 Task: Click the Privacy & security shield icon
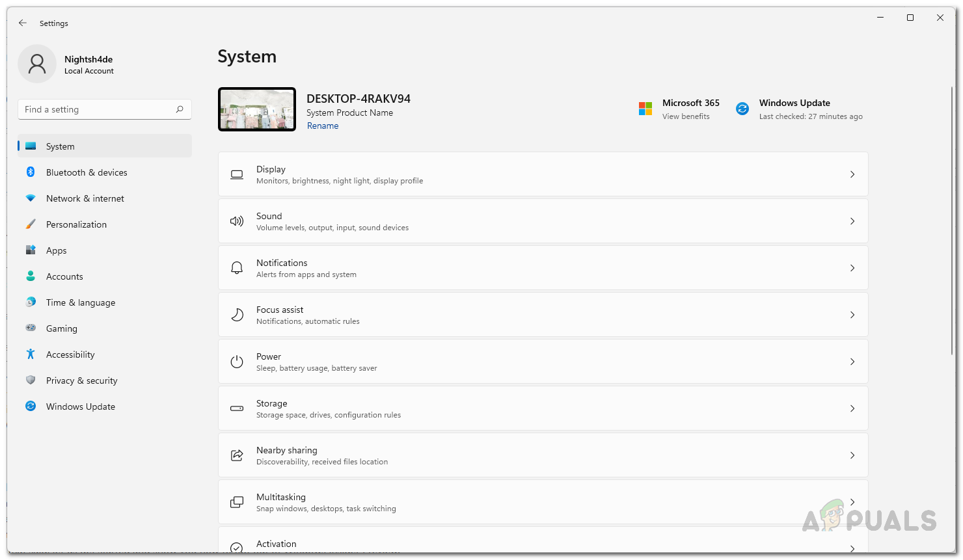31,380
